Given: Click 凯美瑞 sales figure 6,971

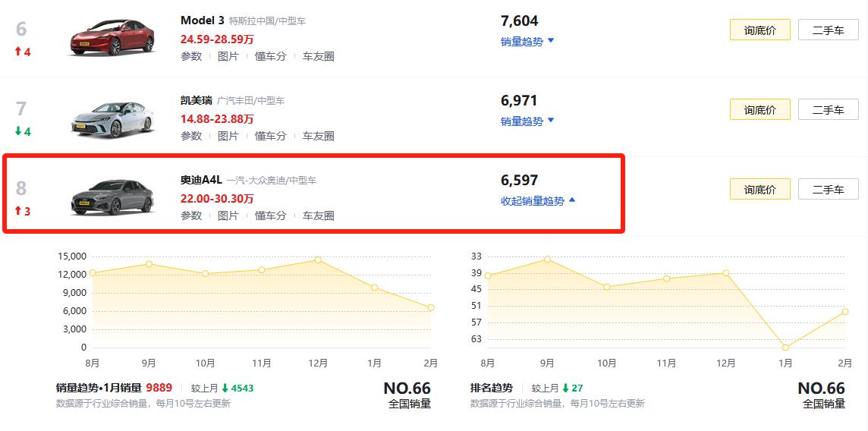Looking at the screenshot, I should 519,101.
